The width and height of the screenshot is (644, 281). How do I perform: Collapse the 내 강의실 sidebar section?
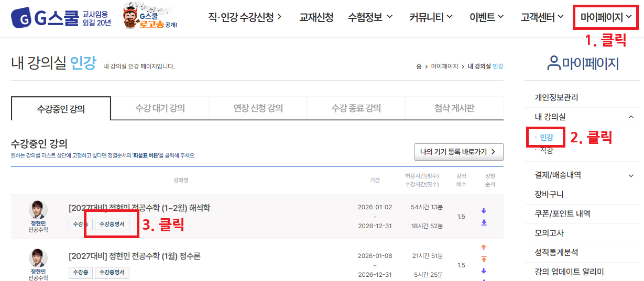[631, 117]
